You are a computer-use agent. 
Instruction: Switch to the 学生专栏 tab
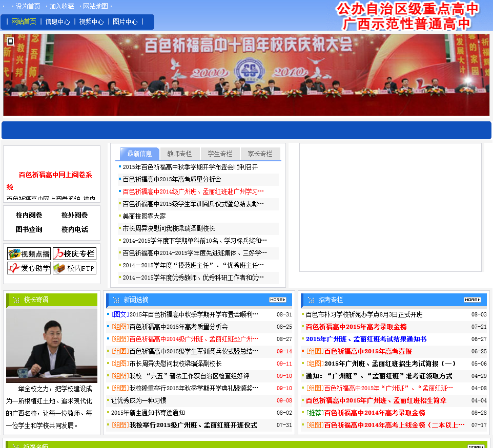tap(220, 154)
